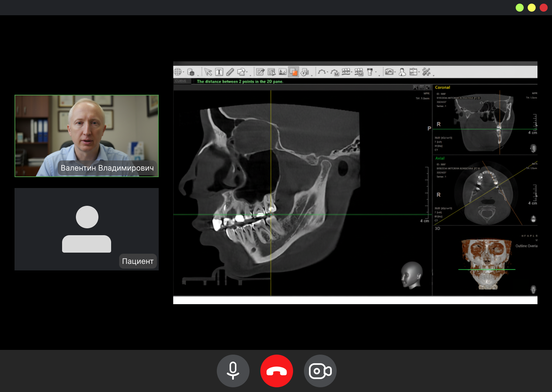Click the CURVE tab label

pos(180,81)
